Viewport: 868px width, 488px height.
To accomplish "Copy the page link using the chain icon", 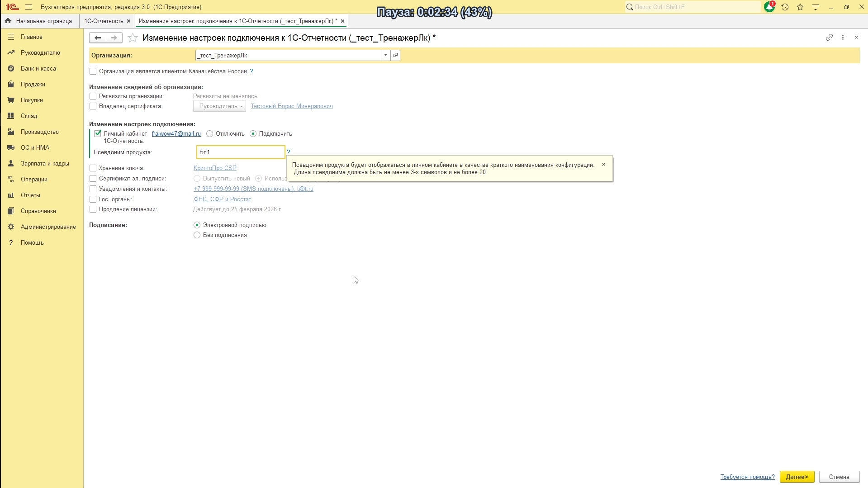I will [x=829, y=38].
